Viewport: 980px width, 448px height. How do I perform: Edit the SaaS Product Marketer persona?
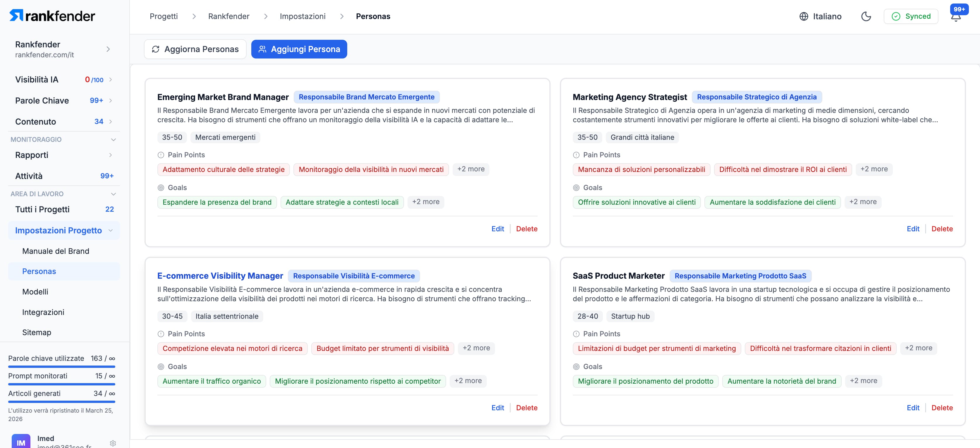tap(913, 408)
